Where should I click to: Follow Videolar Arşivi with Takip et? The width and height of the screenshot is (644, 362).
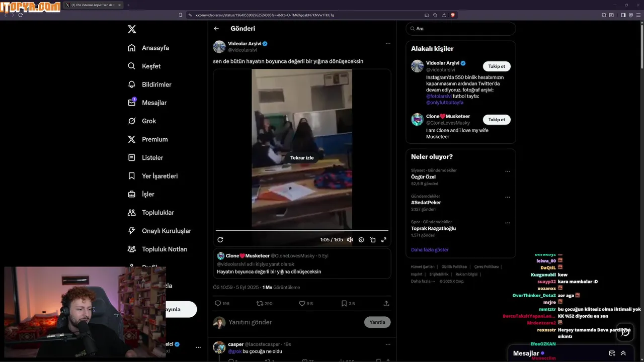(x=497, y=66)
